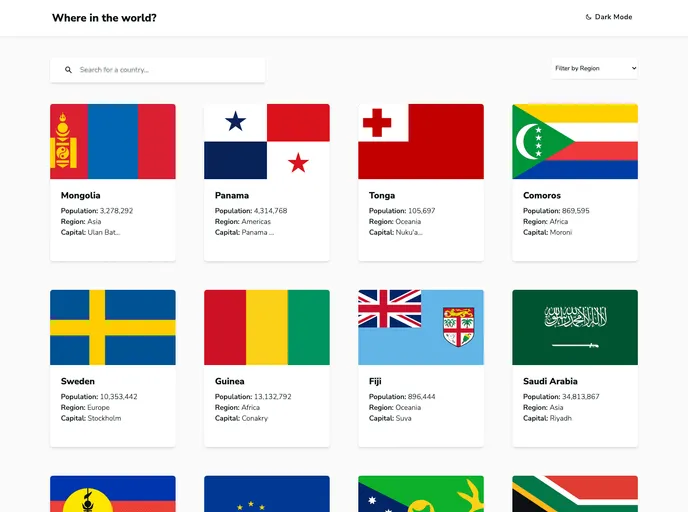Open the Filter by Region dropdown
Screen dimensions: 688x512
coord(594,68)
